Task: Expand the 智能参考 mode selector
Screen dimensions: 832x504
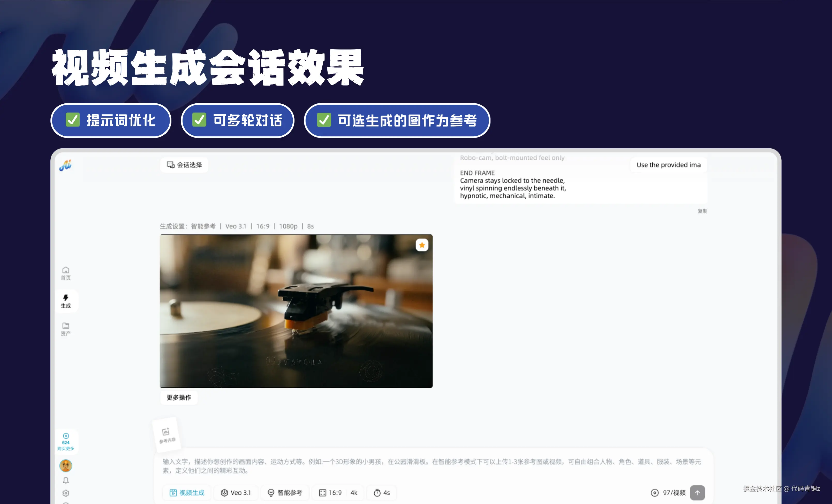Action: pyautogui.click(x=285, y=493)
